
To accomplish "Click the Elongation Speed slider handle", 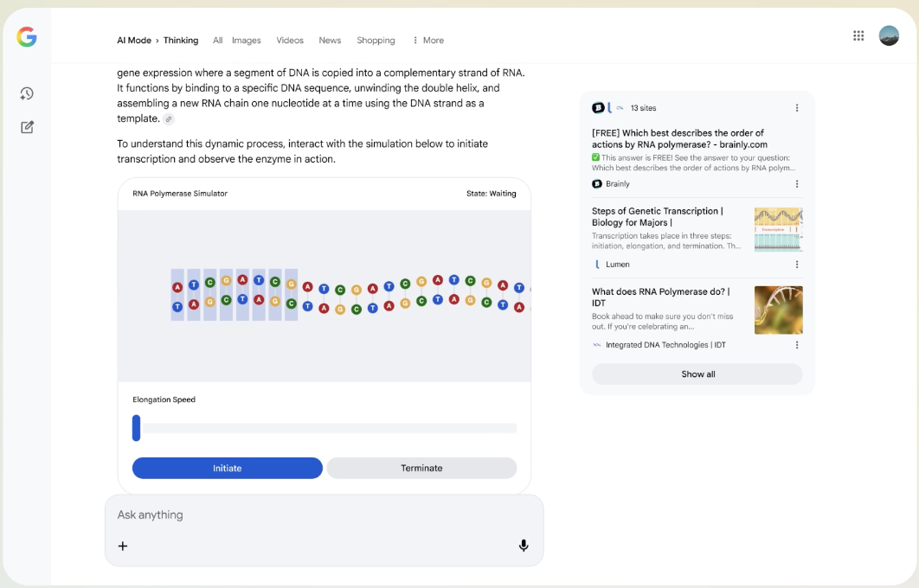I will pyautogui.click(x=137, y=428).
